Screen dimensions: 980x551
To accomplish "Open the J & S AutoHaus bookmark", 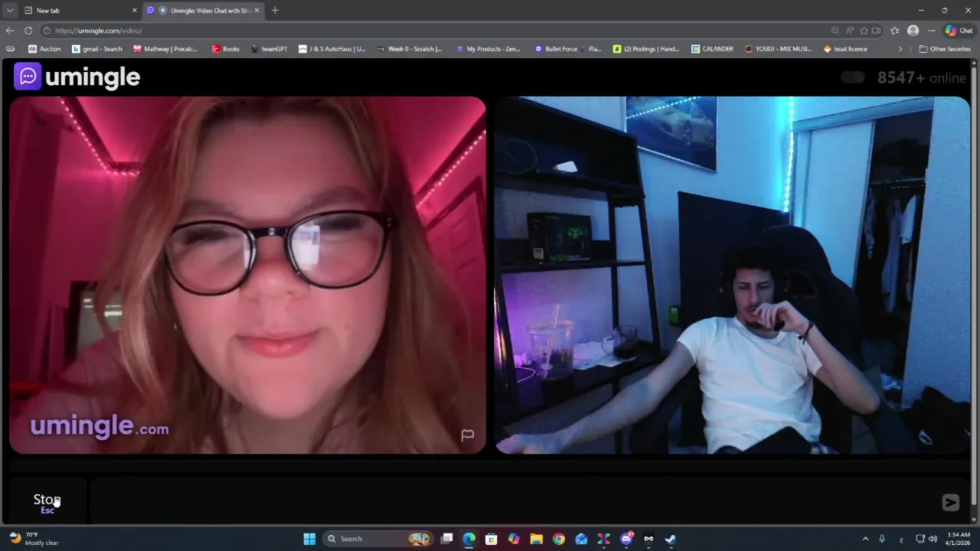I will tap(332, 49).
